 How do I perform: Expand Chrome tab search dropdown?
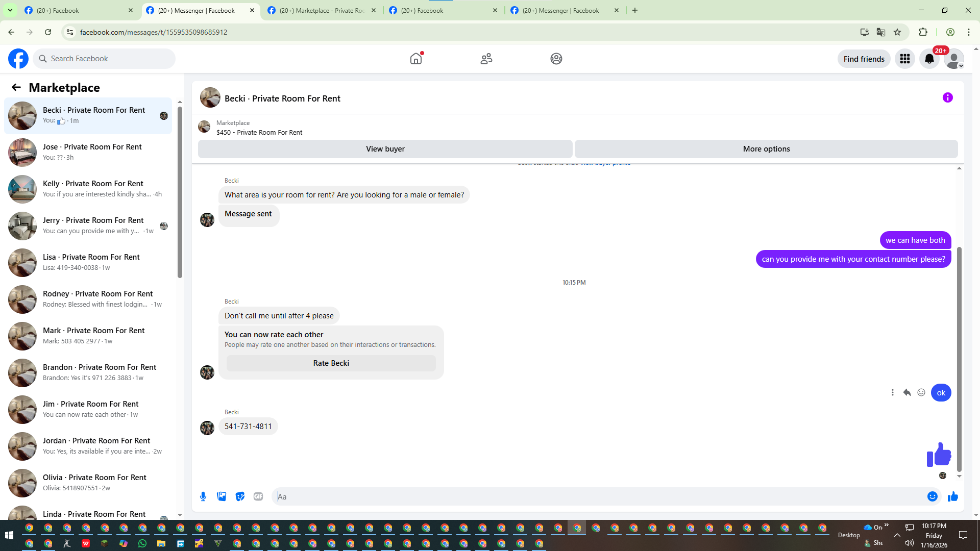click(x=10, y=10)
